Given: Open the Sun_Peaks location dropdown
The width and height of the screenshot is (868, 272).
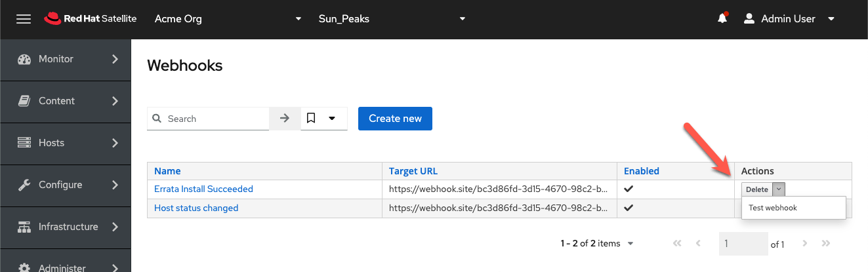Looking at the screenshot, I should pos(391,19).
